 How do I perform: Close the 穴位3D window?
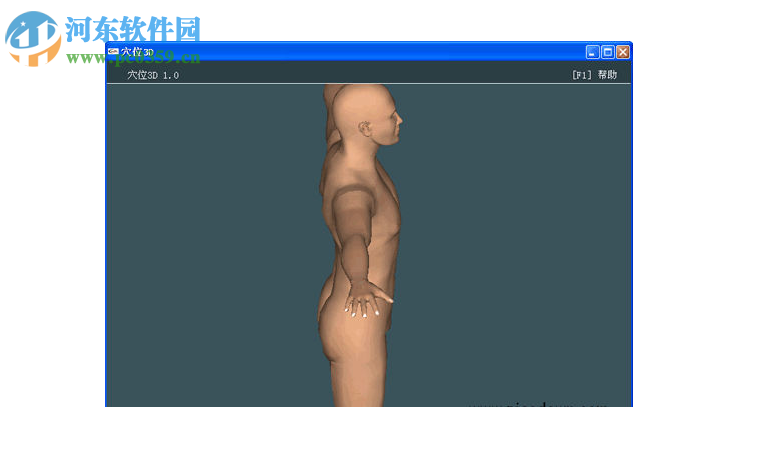[x=623, y=52]
